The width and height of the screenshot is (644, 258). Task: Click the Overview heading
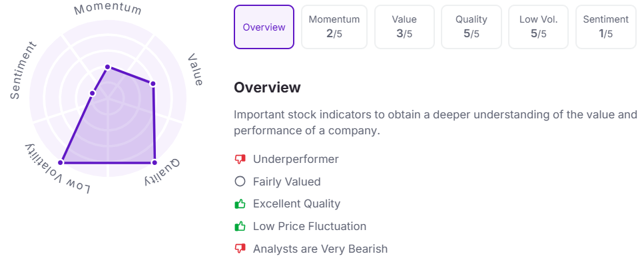click(x=267, y=87)
